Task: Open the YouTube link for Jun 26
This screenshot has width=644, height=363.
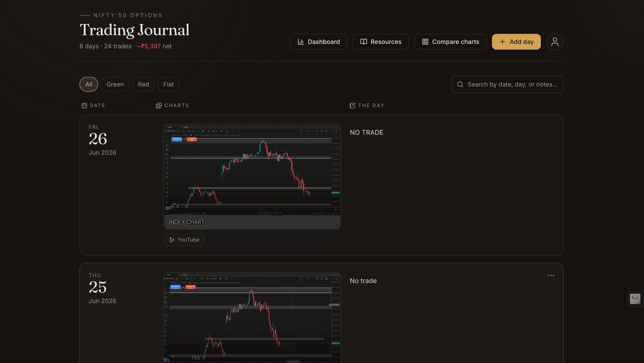Action: coord(184,240)
